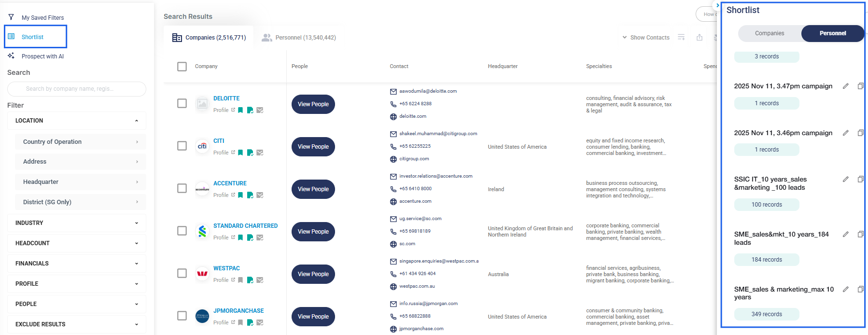Expand District (SG Only) filter

click(x=80, y=202)
